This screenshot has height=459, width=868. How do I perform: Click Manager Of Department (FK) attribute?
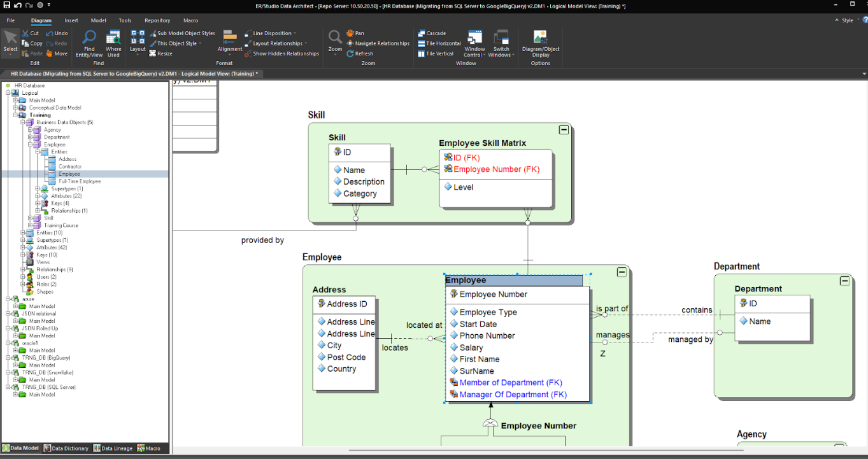[513, 395]
